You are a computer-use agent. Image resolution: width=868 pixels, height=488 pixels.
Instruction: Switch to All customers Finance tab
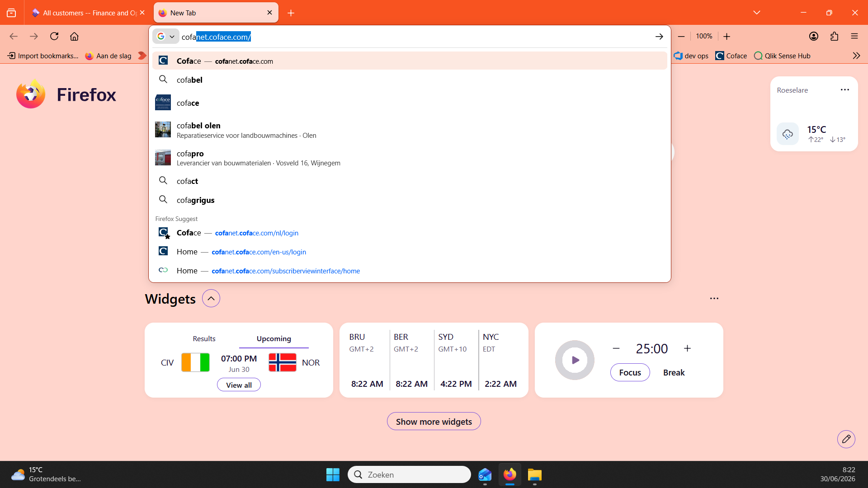(88, 13)
